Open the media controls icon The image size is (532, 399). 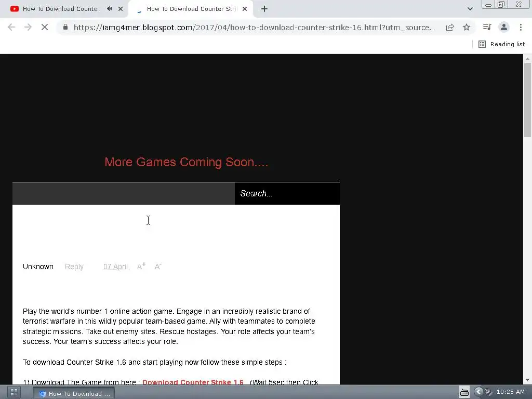click(x=487, y=27)
